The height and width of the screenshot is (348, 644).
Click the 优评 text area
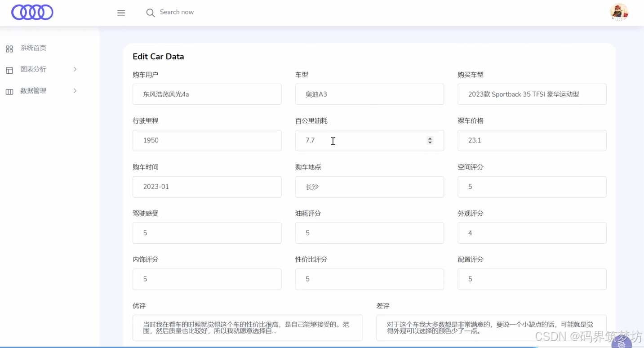[x=248, y=328]
